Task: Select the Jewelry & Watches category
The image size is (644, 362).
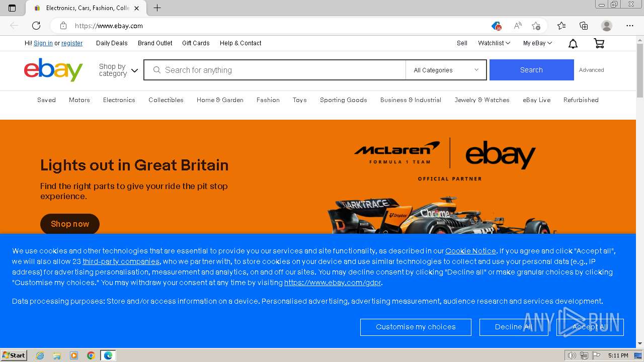Action: 482,100
